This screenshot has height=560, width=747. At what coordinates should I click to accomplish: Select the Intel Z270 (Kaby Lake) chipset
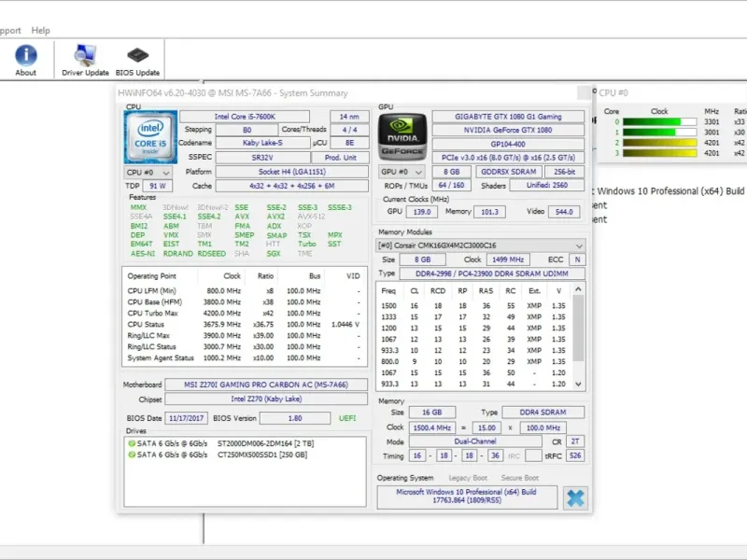[x=266, y=399]
